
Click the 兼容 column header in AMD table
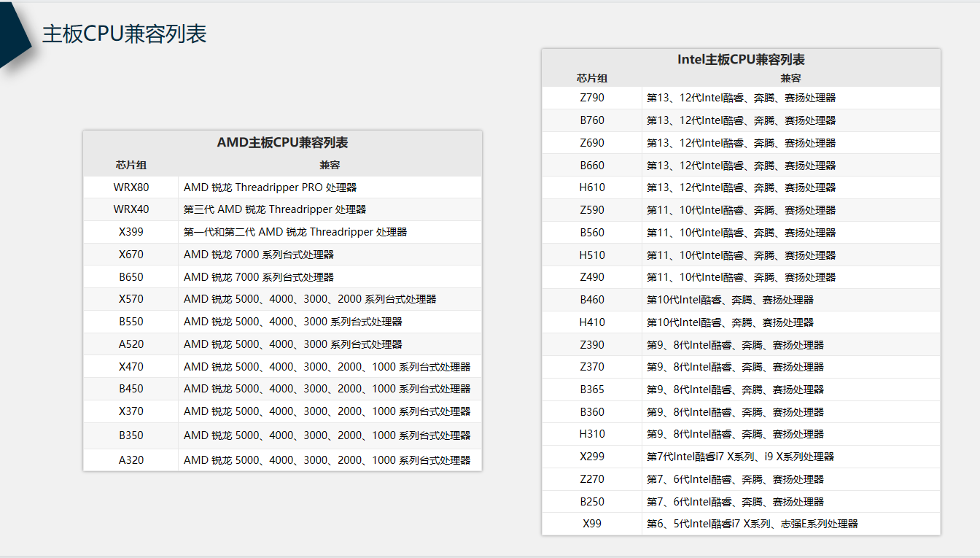coord(330,165)
